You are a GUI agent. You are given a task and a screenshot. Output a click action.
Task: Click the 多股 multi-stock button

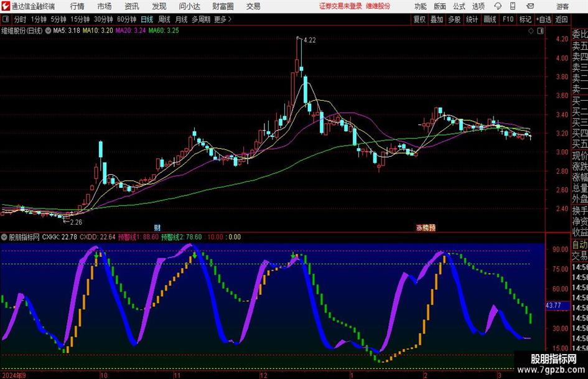(x=454, y=19)
